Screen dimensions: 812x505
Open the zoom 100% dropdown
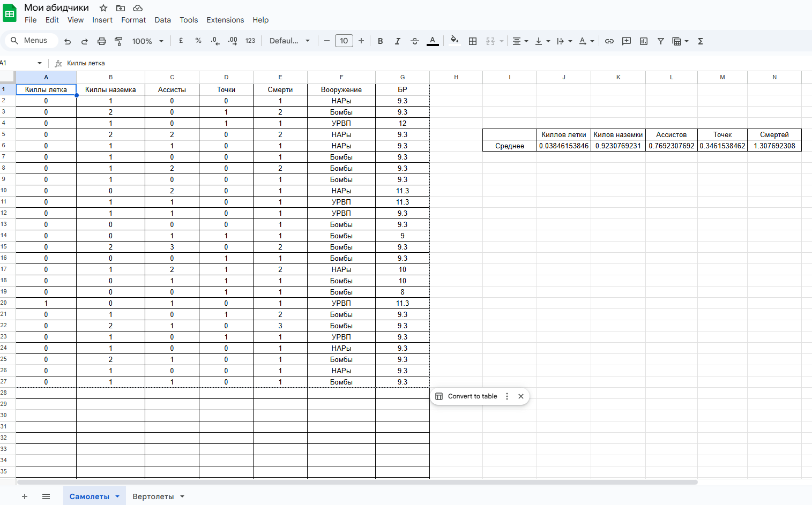147,41
